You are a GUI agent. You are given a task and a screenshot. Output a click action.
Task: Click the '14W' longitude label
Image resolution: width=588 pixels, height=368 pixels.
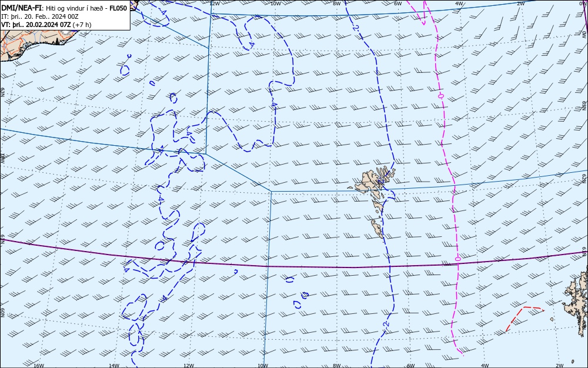coord(114,366)
